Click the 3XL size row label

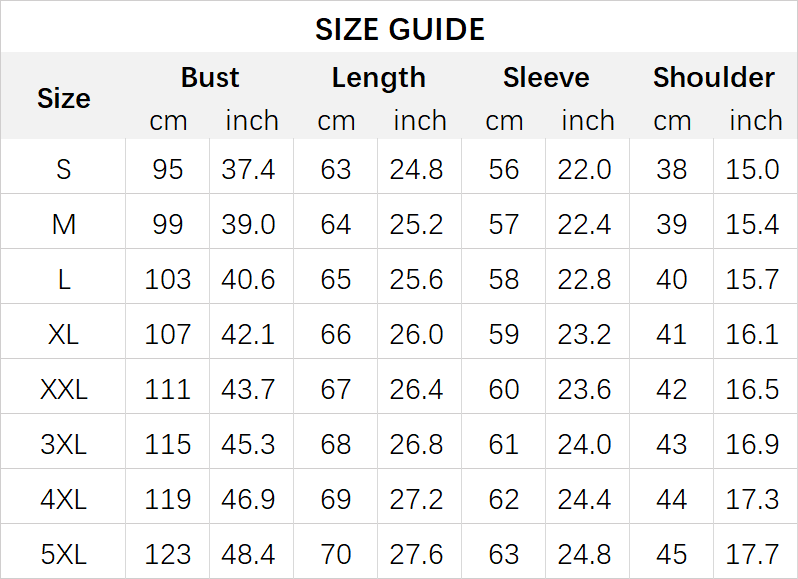(64, 444)
